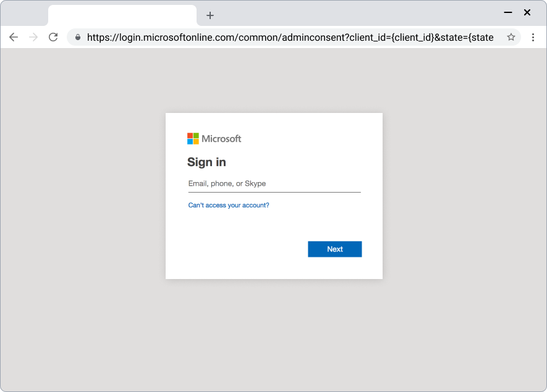The width and height of the screenshot is (547, 392).
Task: Focus the Email, phone, or Skype field
Action: tap(274, 184)
